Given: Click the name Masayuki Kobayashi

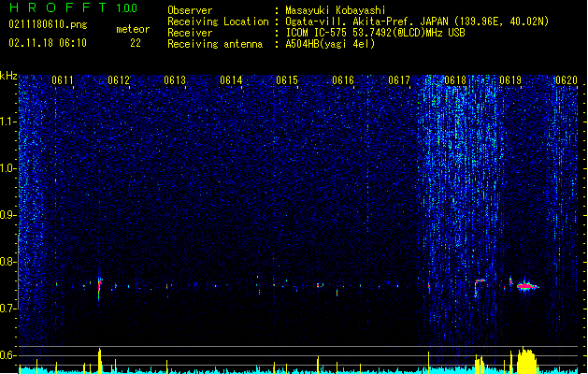Looking at the screenshot, I should click(x=336, y=10).
